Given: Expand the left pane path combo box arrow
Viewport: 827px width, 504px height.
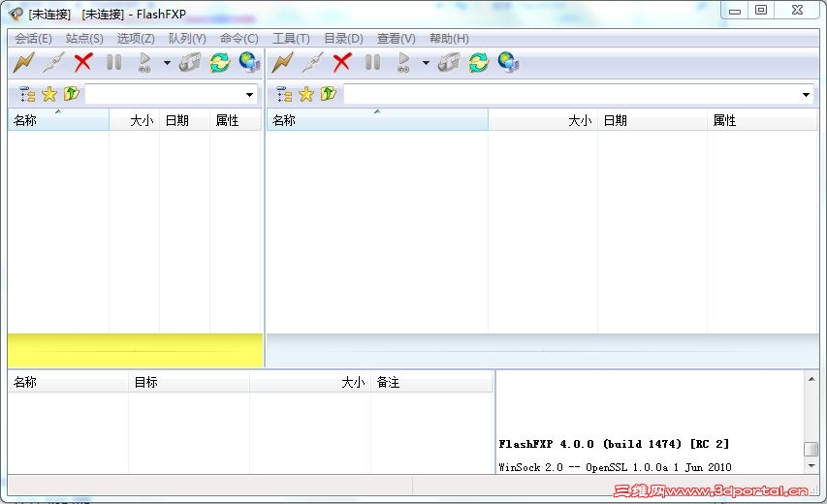Looking at the screenshot, I should (249, 95).
